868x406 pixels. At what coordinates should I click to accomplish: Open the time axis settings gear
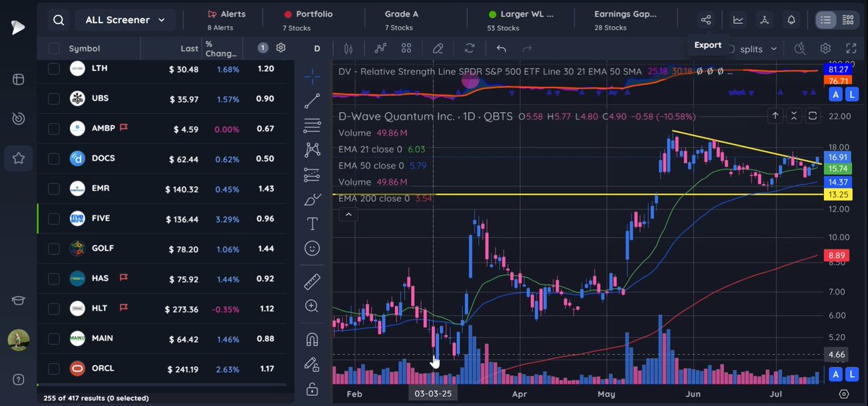(843, 394)
